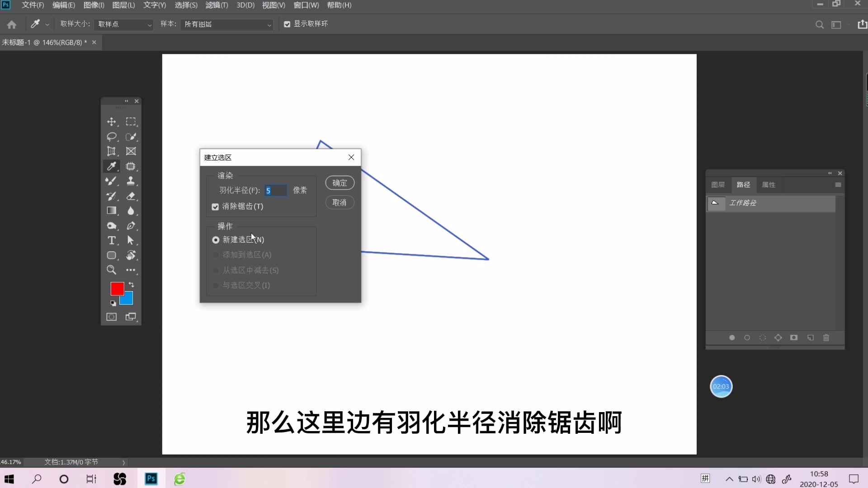The width and height of the screenshot is (868, 488).
Task: Swap foreground and background colors
Action: coord(132,285)
